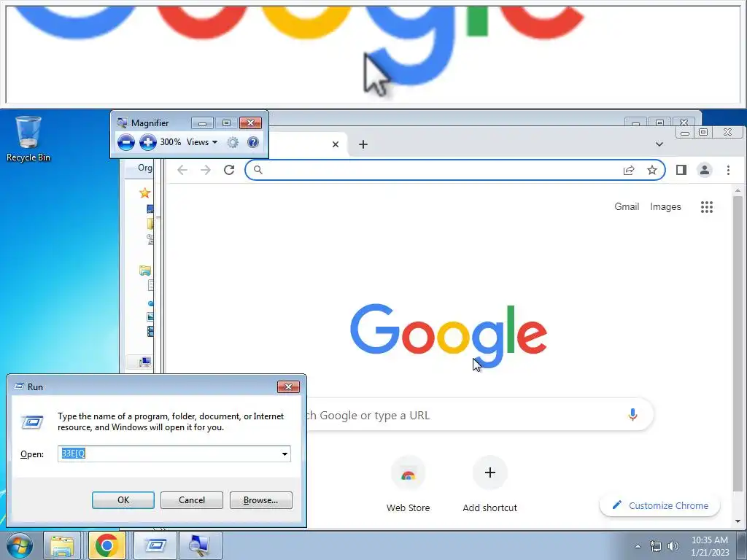
Task: Open Web Store shortcut
Action: click(x=409, y=484)
